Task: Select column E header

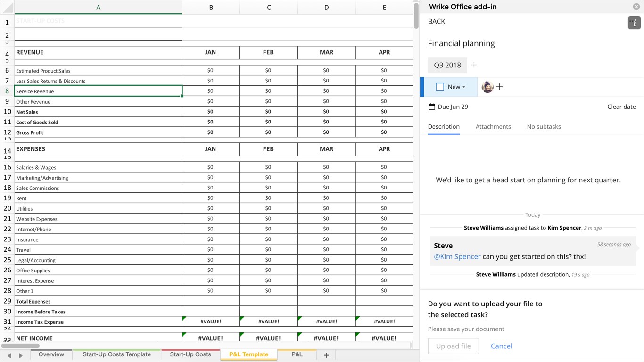Action: click(384, 8)
